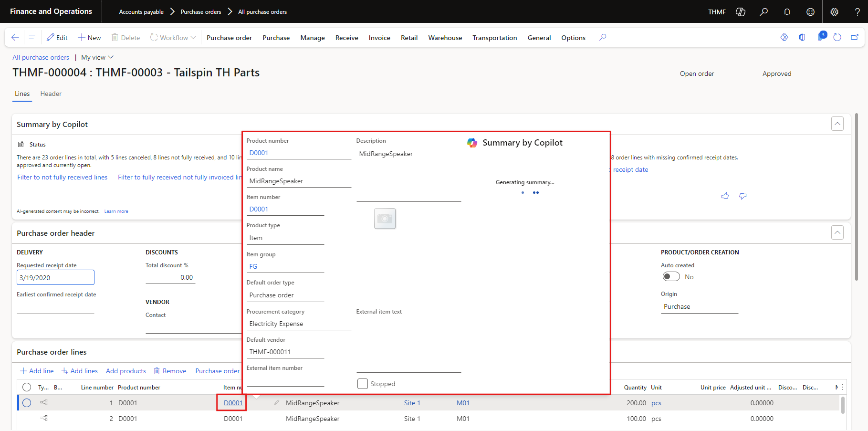Click the D0001 item number link in line 1

coord(233,403)
